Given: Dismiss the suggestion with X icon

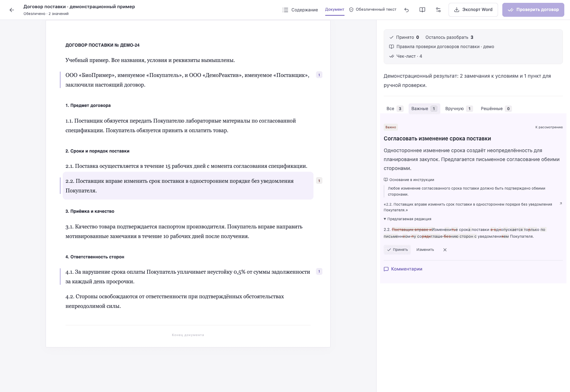Looking at the screenshot, I should click(445, 250).
